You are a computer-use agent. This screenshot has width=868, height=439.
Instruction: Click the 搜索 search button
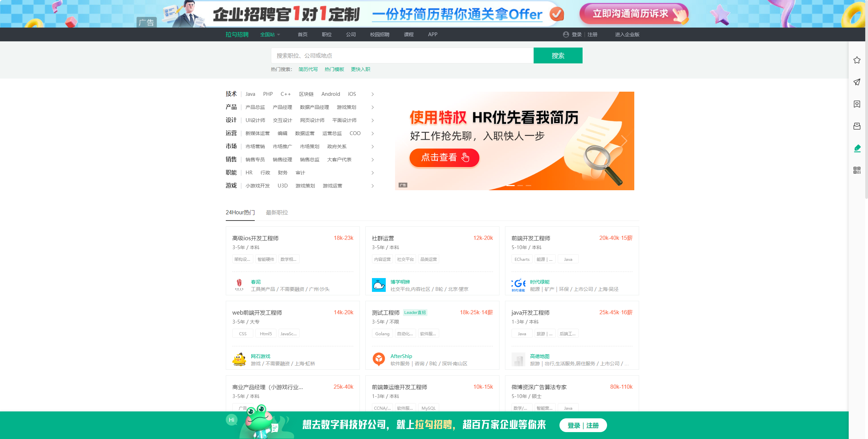[x=558, y=55]
